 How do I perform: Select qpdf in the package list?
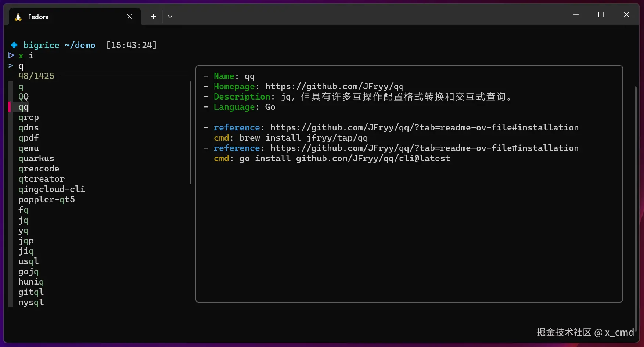pos(29,138)
